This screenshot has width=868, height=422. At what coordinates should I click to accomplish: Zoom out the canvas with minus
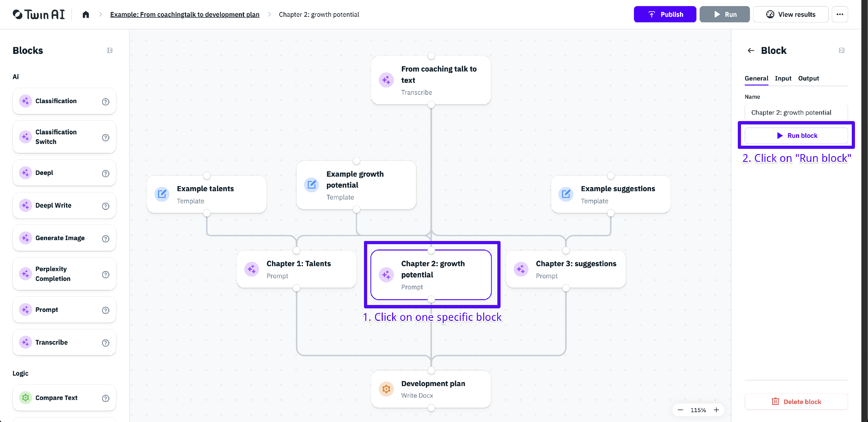tap(680, 410)
